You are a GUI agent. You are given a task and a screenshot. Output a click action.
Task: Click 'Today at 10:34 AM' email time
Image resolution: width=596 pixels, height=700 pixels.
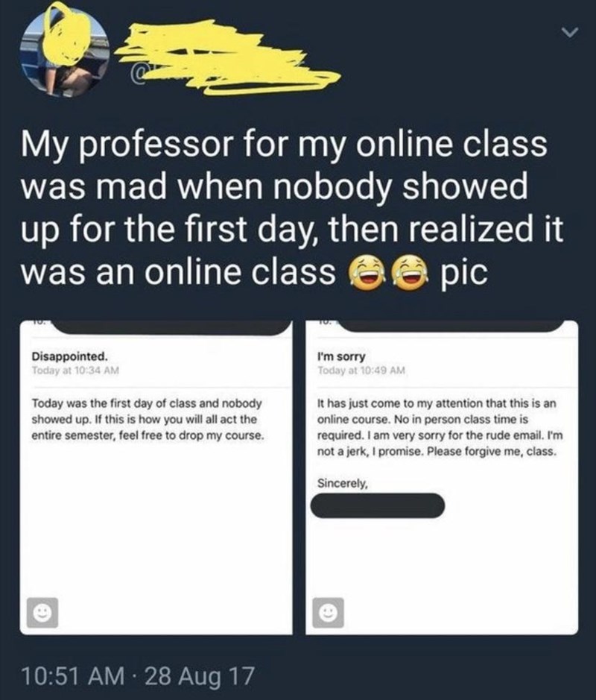coord(75,370)
